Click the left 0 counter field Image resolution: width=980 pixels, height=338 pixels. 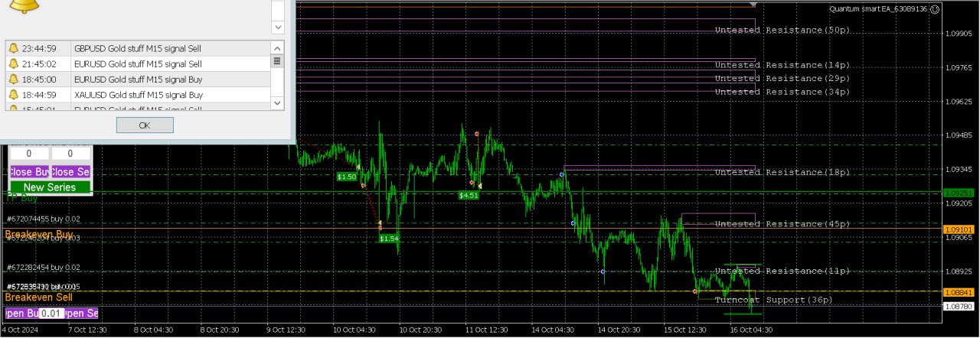29,154
